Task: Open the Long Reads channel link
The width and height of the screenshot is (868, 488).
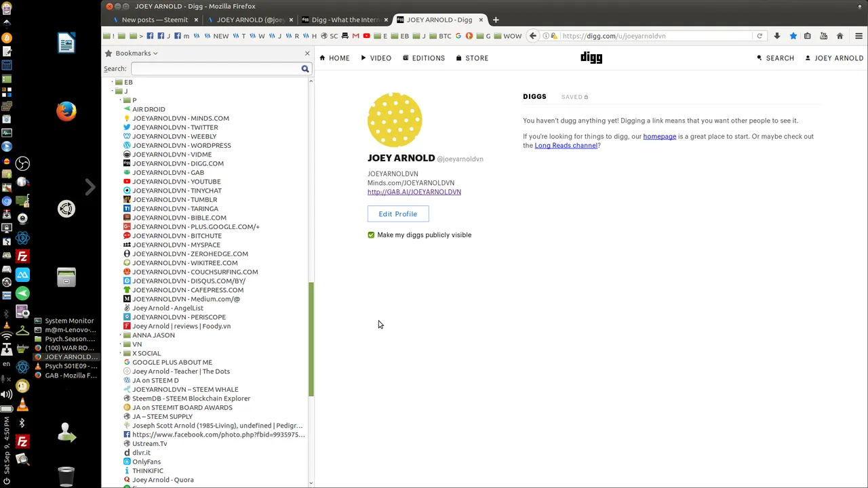Action: (566, 145)
